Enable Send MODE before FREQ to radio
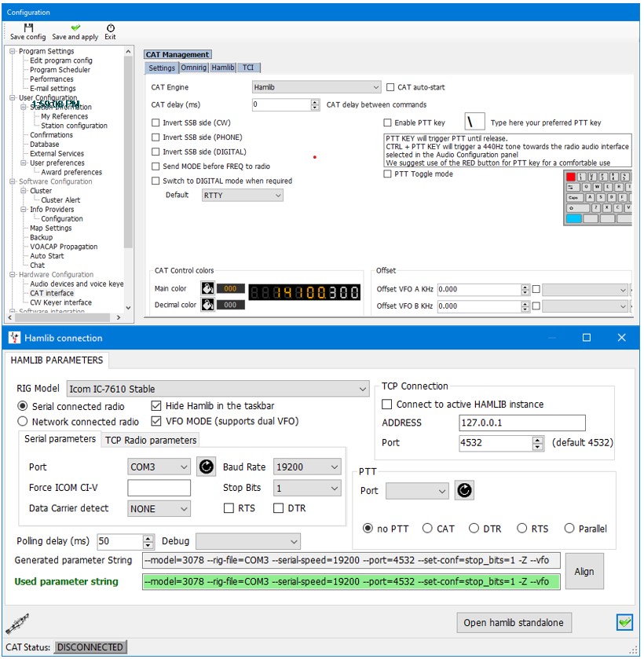This screenshot has width=644, height=659. 156,167
